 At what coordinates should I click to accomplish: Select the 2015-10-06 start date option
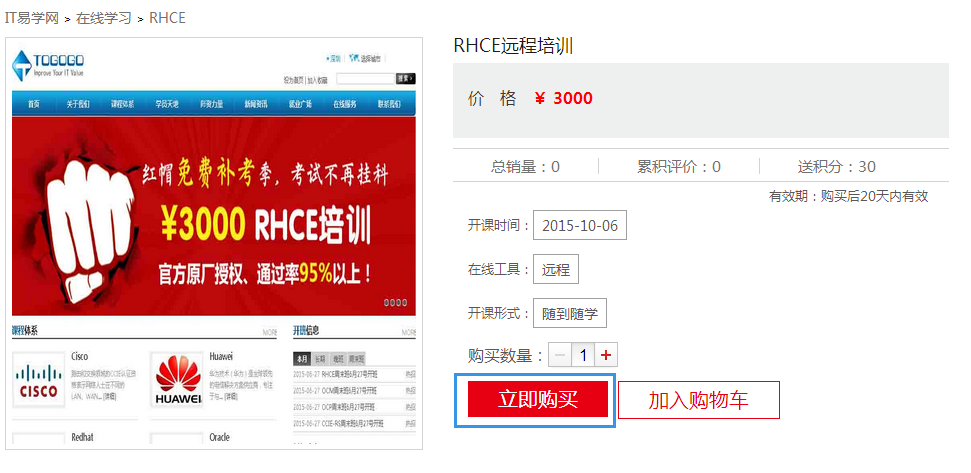tap(579, 225)
